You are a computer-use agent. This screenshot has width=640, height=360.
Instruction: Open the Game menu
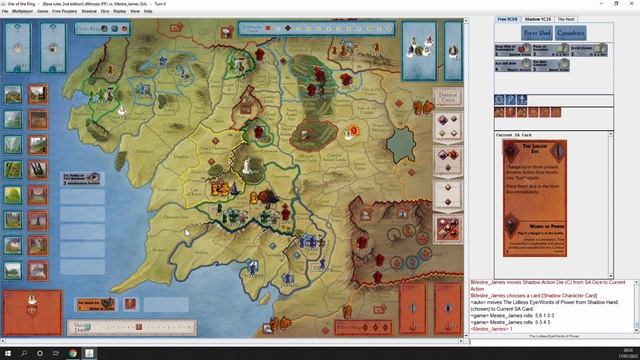[x=42, y=11]
